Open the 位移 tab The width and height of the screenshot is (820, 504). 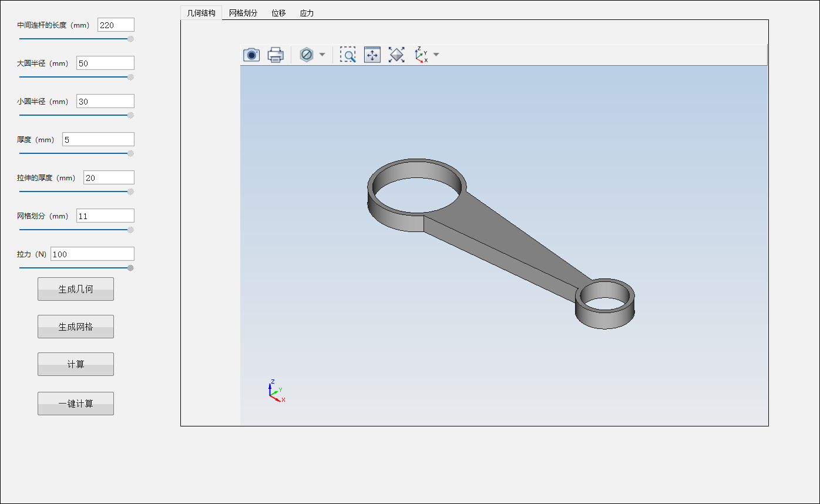point(278,13)
